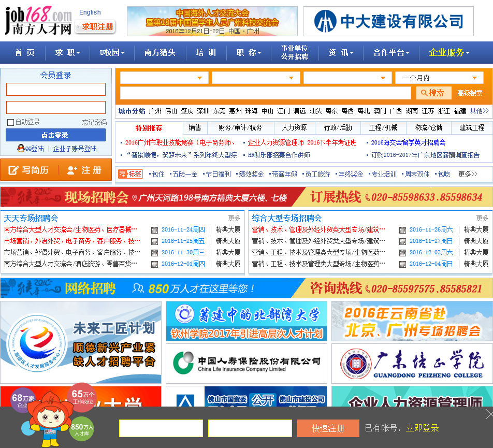Click in the keyword search field
The height and width of the screenshot is (448, 493).
tap(265, 93)
